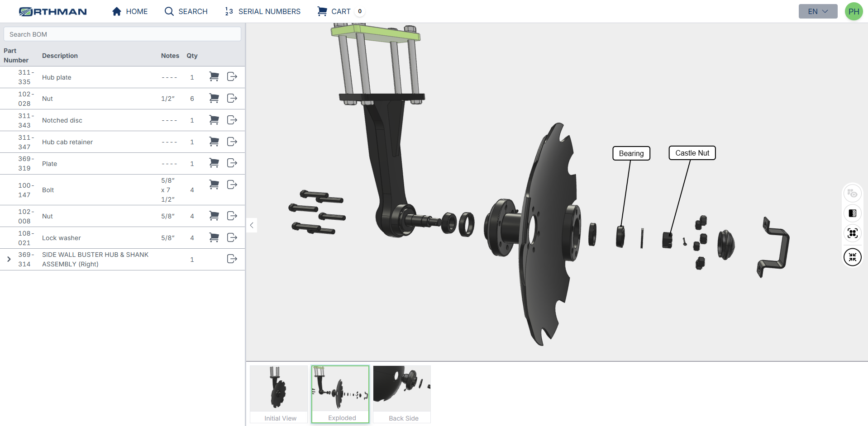Toggle hidden parts visibility in the 3D viewer

pyautogui.click(x=852, y=193)
